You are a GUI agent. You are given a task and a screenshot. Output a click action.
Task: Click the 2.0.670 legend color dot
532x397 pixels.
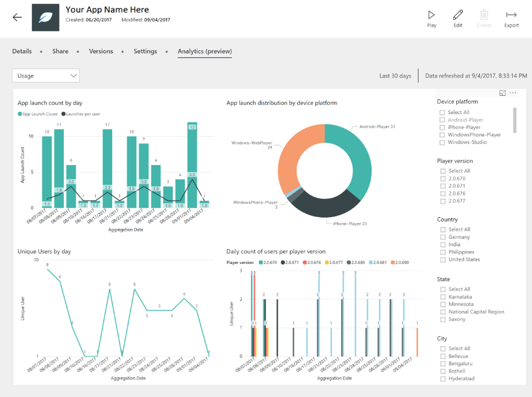261,263
